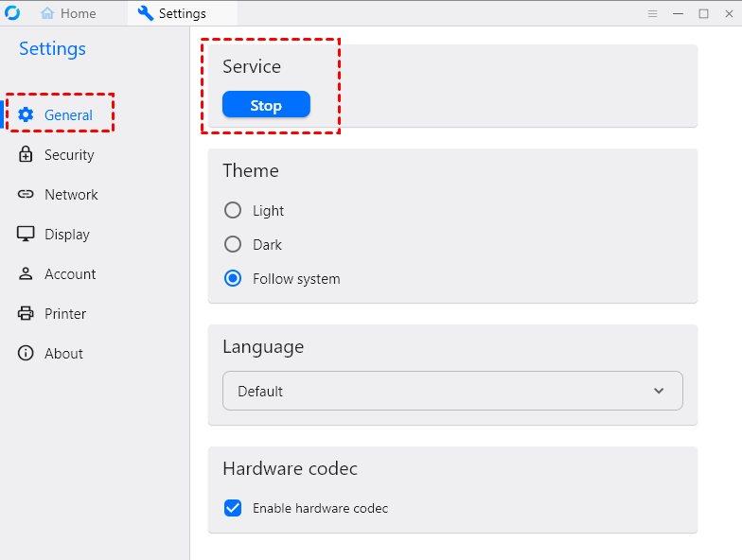
Task: Click the app logo in title bar
Action: pos(13,13)
